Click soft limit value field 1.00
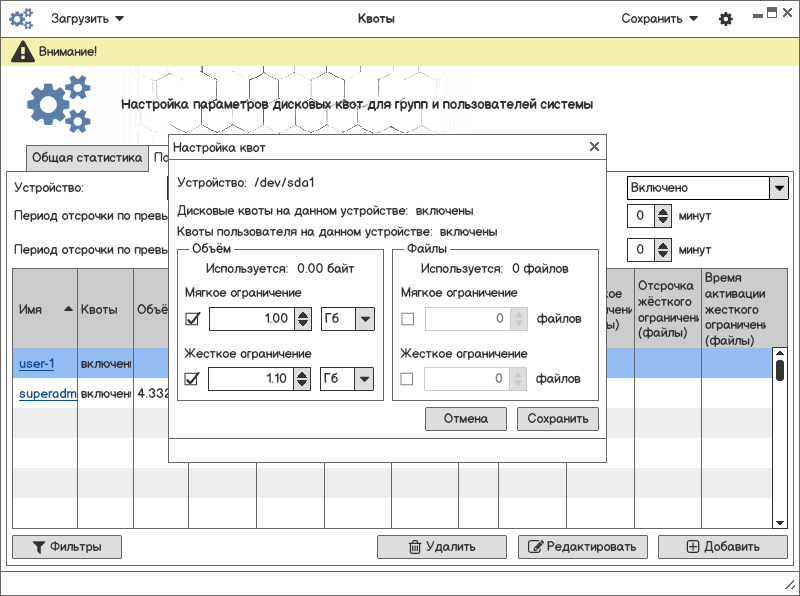 pyautogui.click(x=252, y=319)
